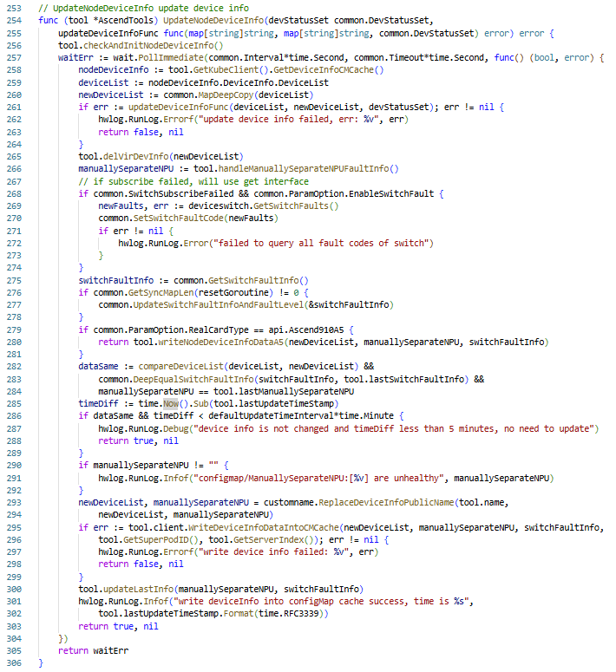Click ReplaceDeviceInfoPublicName on line 293

386,503
